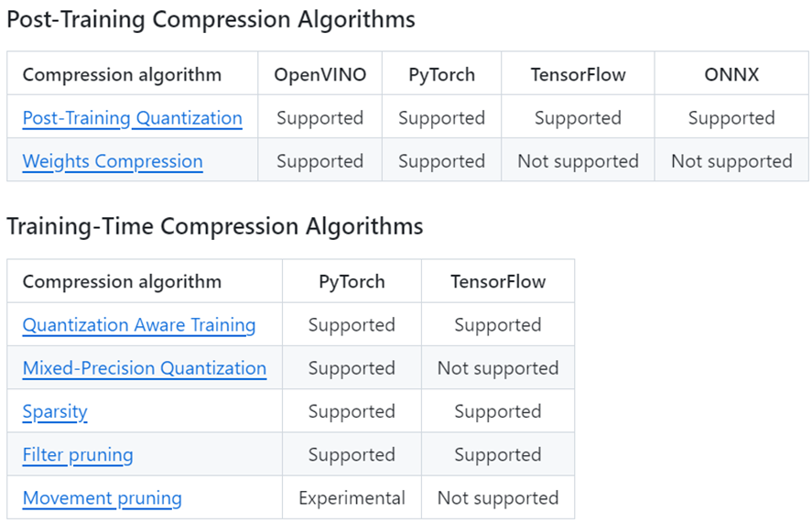
Task: Click OpenVINO Supported cell for Post-Training Quantization
Action: pos(319,118)
